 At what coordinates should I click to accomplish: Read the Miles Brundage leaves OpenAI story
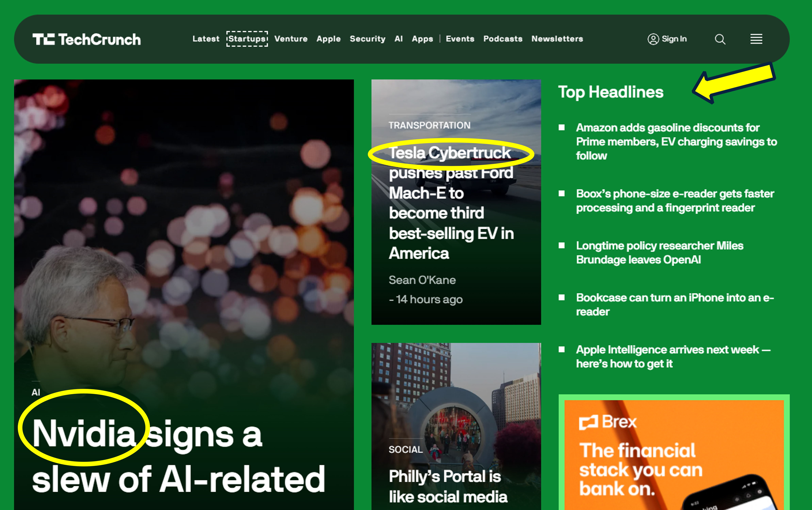click(x=659, y=253)
